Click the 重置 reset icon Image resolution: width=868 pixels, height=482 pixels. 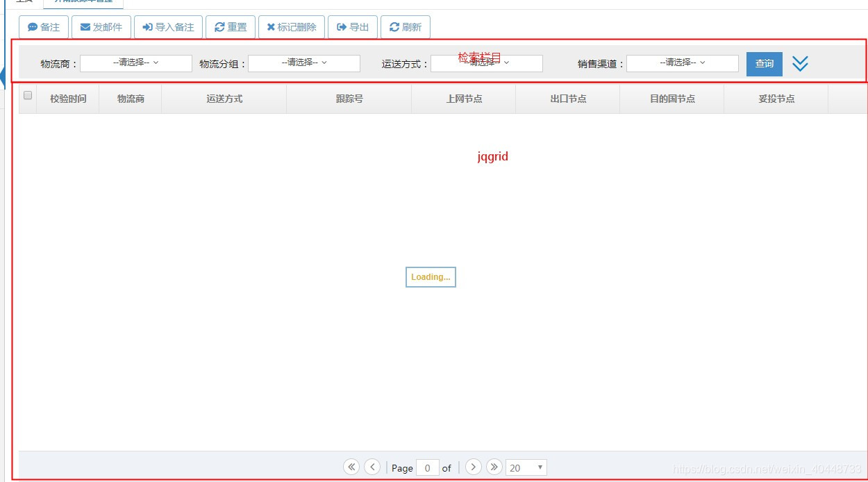point(219,27)
